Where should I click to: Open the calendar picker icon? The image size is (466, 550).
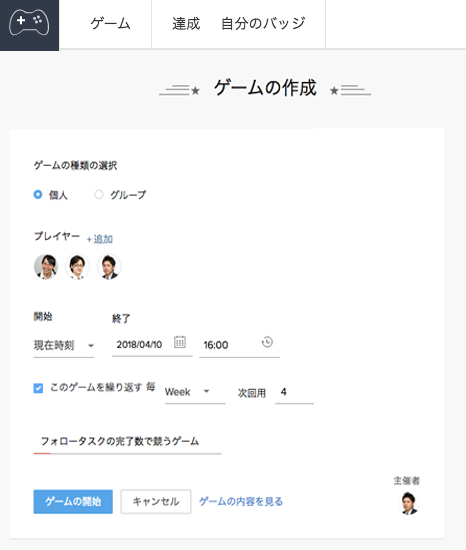point(180,342)
